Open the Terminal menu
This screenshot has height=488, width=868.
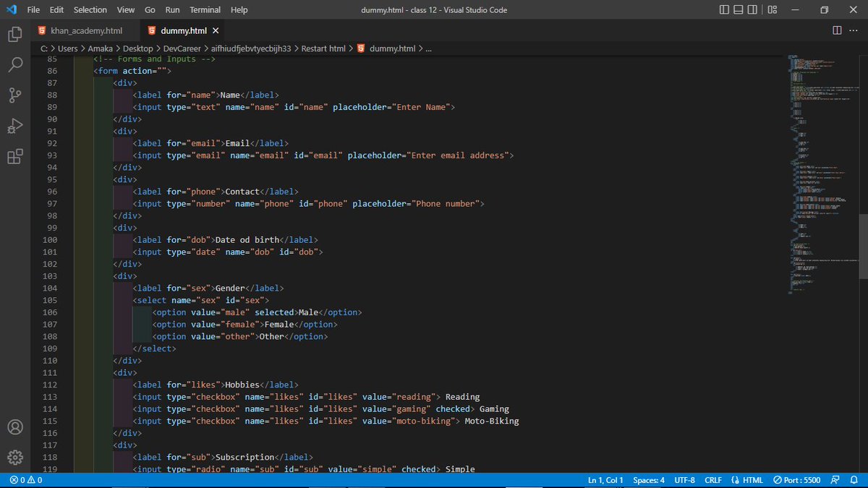[205, 9]
